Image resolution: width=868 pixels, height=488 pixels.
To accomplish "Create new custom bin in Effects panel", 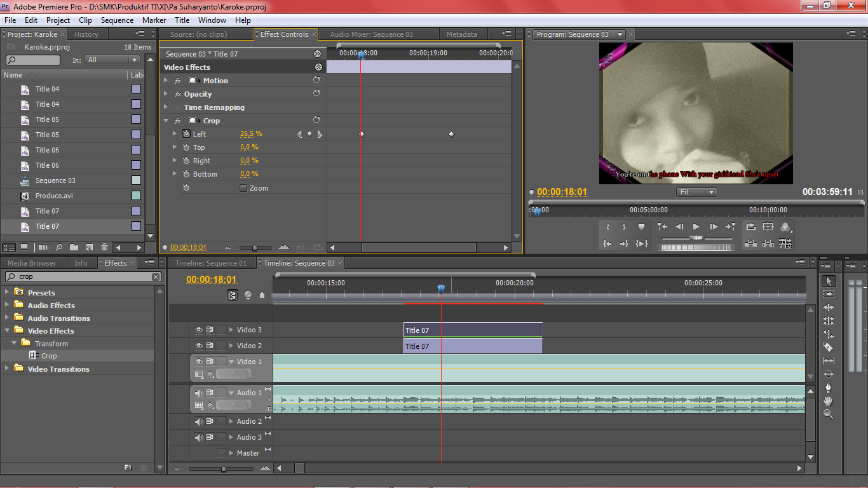I will click(x=128, y=468).
